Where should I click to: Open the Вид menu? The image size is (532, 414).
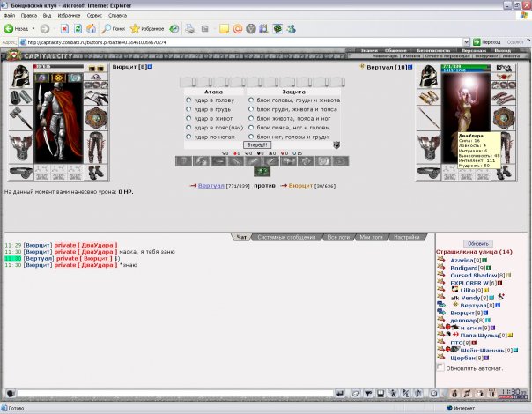(x=47, y=16)
